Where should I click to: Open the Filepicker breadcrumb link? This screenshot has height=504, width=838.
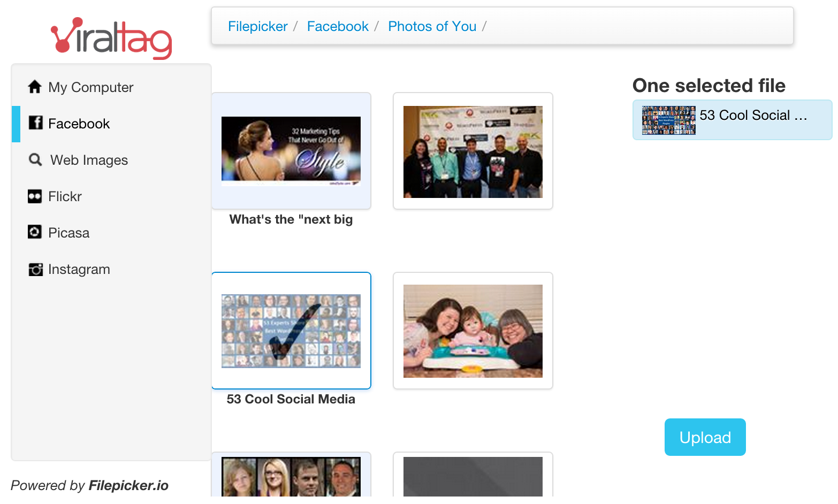(258, 26)
